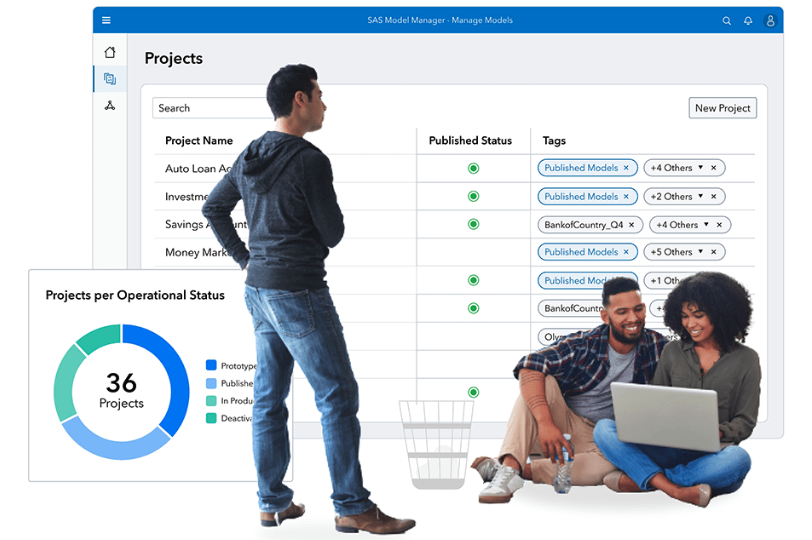The height and width of the screenshot is (540, 812).
Task: Expand the +5 Others dropdown arrow
Action: point(701,251)
